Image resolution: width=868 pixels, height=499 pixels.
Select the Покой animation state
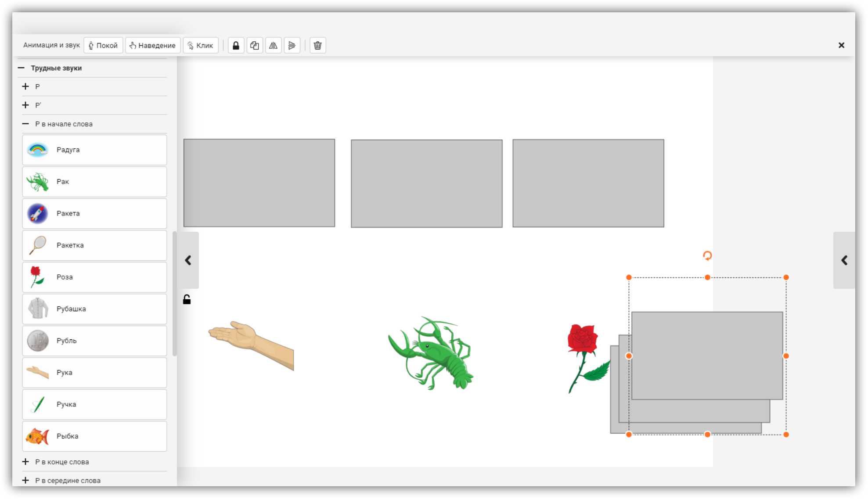103,46
